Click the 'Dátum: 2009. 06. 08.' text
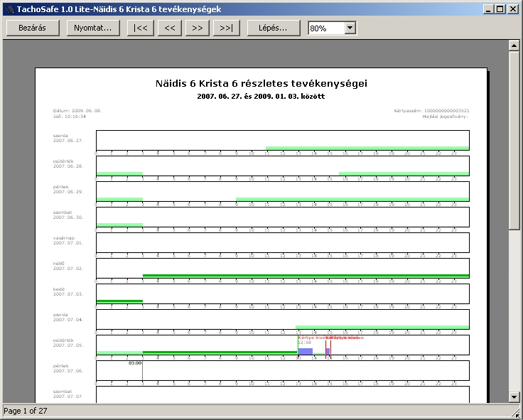The height and width of the screenshot is (420, 523). [x=77, y=110]
